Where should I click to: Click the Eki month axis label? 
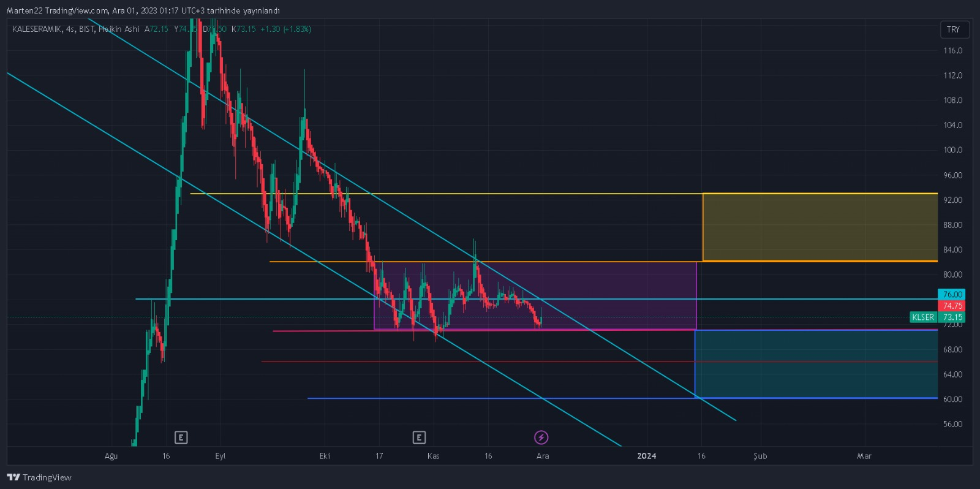coord(325,456)
